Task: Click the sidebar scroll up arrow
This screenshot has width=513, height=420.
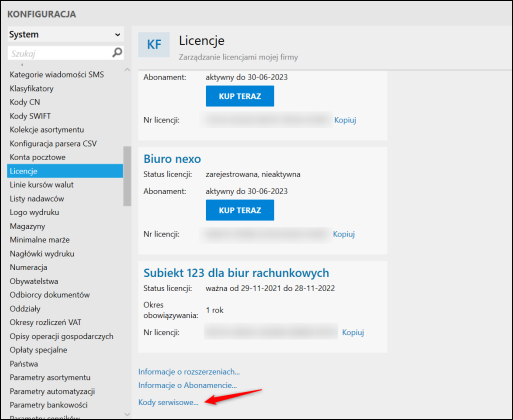Action: (127, 70)
